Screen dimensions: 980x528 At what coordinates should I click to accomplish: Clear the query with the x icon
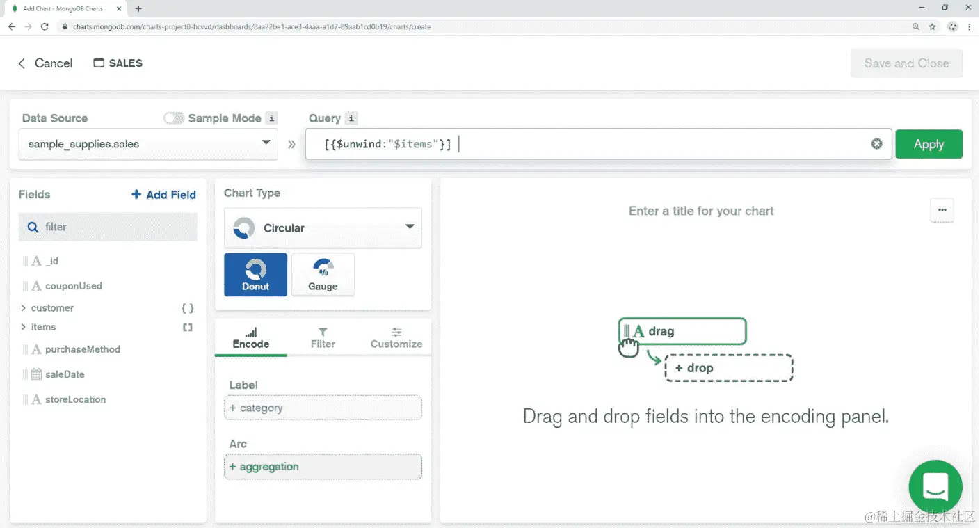(876, 144)
